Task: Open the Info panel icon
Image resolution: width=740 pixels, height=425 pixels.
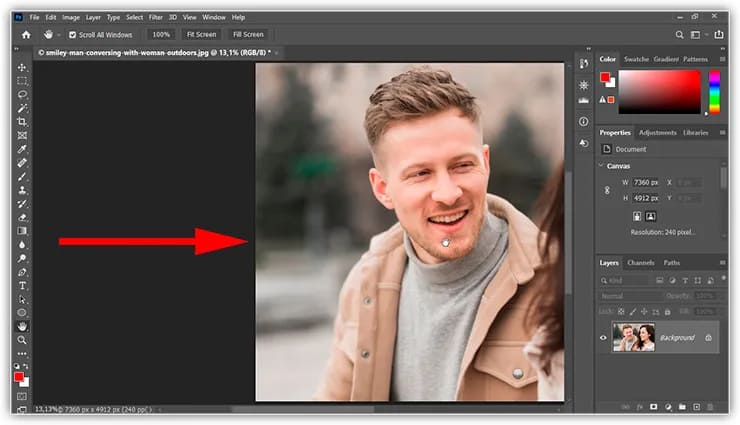Action: click(x=584, y=122)
